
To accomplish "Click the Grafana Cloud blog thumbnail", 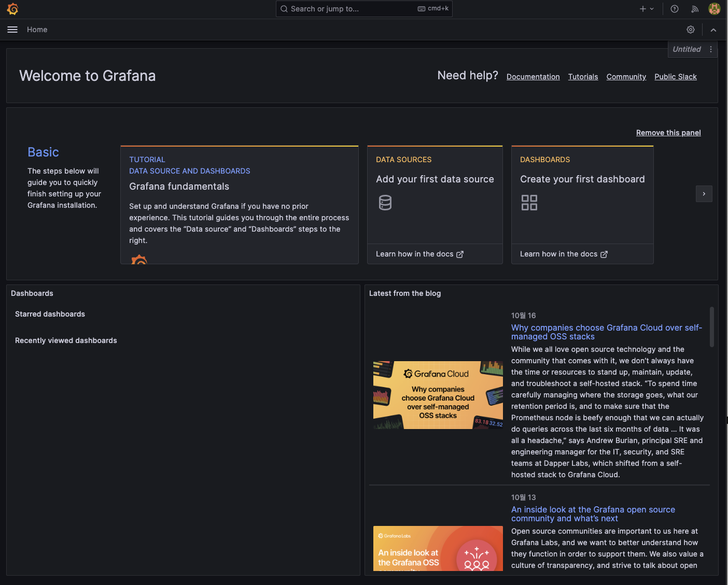I will click(438, 395).
